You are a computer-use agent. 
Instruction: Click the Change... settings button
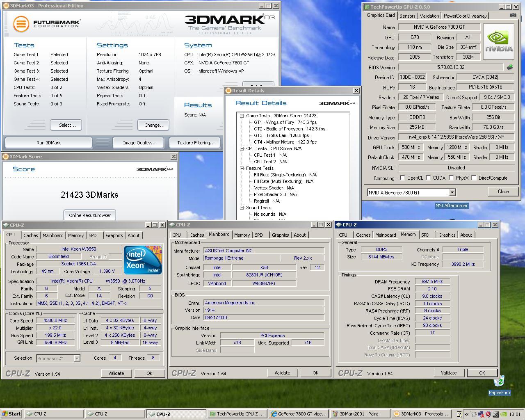(x=154, y=125)
